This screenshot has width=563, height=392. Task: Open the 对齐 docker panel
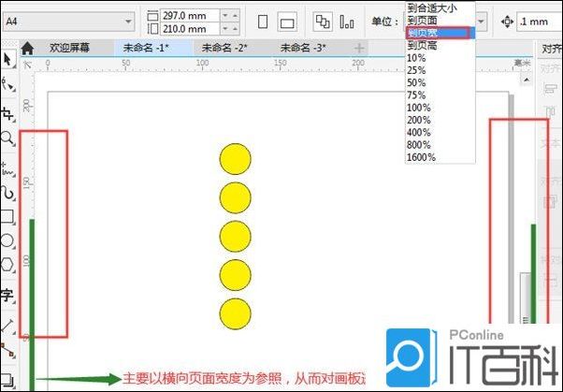click(x=551, y=49)
